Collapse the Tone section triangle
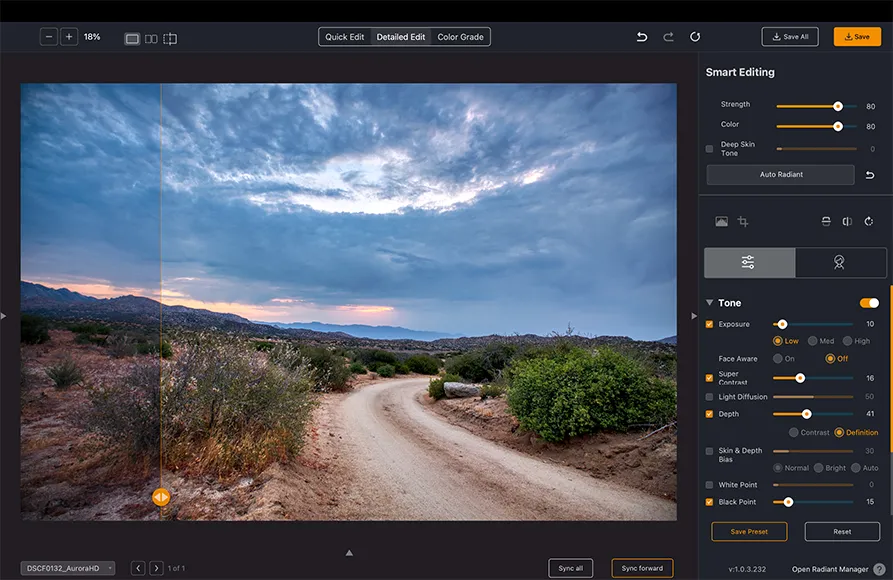The height and width of the screenshot is (580, 893). [x=710, y=303]
